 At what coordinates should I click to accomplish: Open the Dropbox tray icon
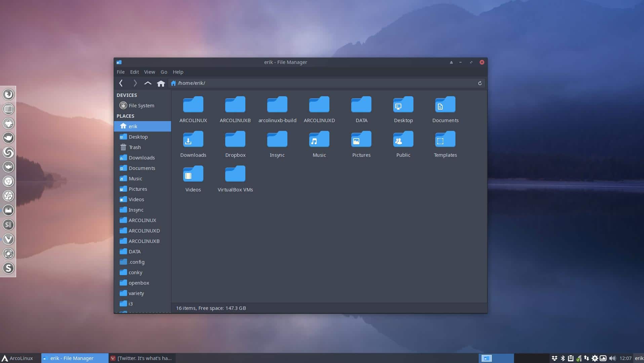point(555,358)
